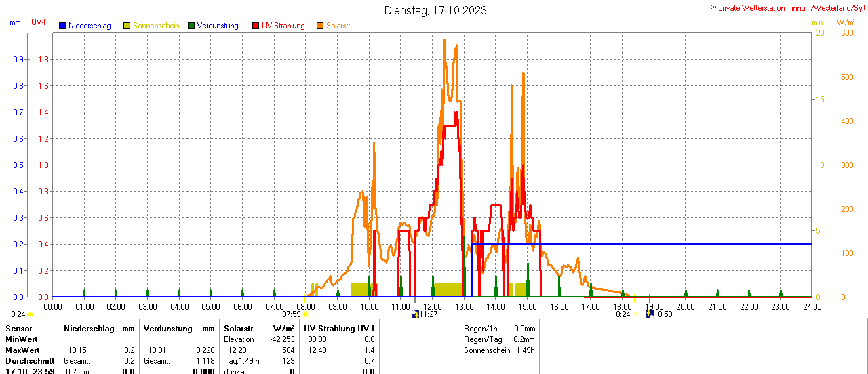868x374 pixels.
Task: Click the sunrise time 07:59 below axis
Action: point(291,314)
